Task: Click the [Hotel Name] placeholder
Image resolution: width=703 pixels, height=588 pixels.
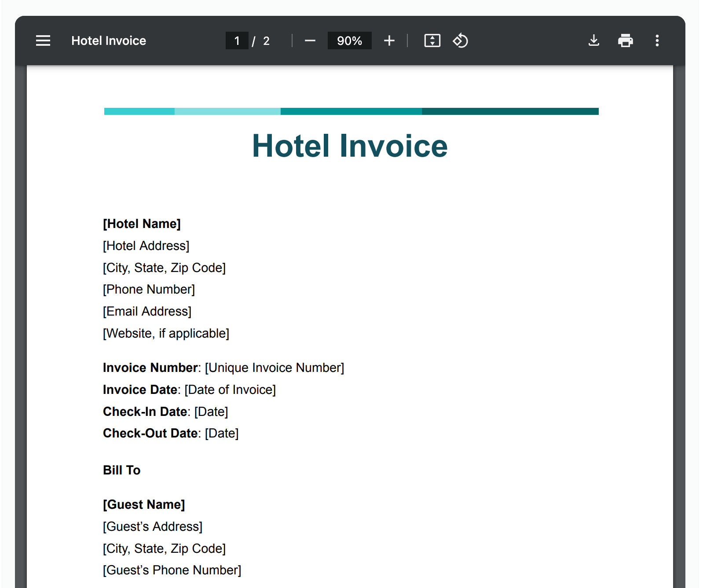Action: click(x=142, y=224)
